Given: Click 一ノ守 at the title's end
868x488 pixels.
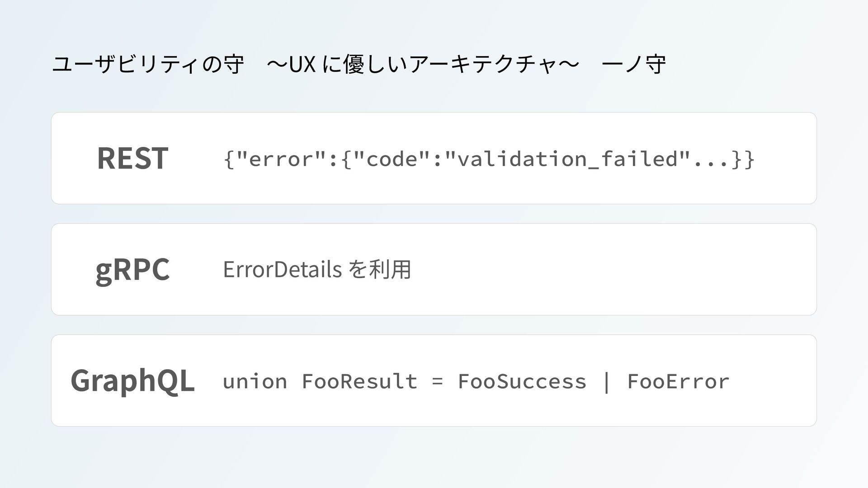Looking at the screenshot, I should point(634,65).
